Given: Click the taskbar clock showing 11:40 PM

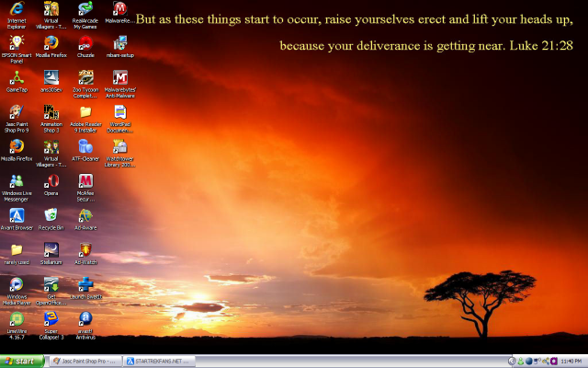Looking at the screenshot, I should coord(570,362).
